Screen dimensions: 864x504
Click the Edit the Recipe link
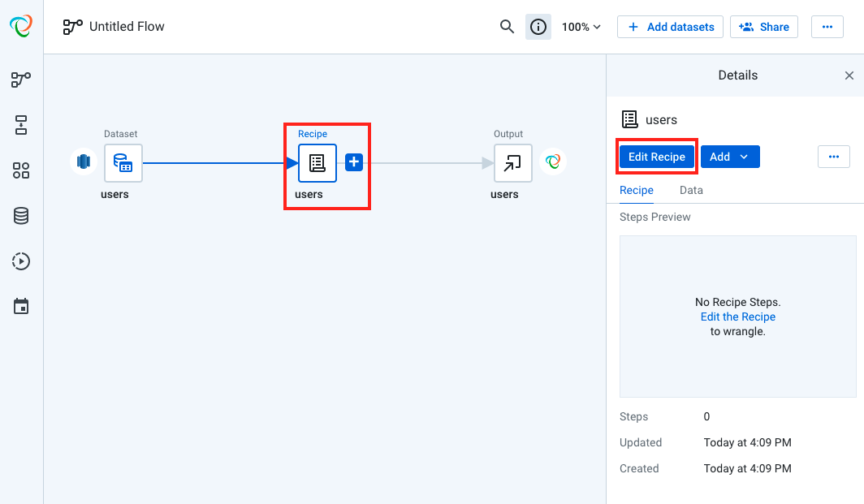click(737, 317)
